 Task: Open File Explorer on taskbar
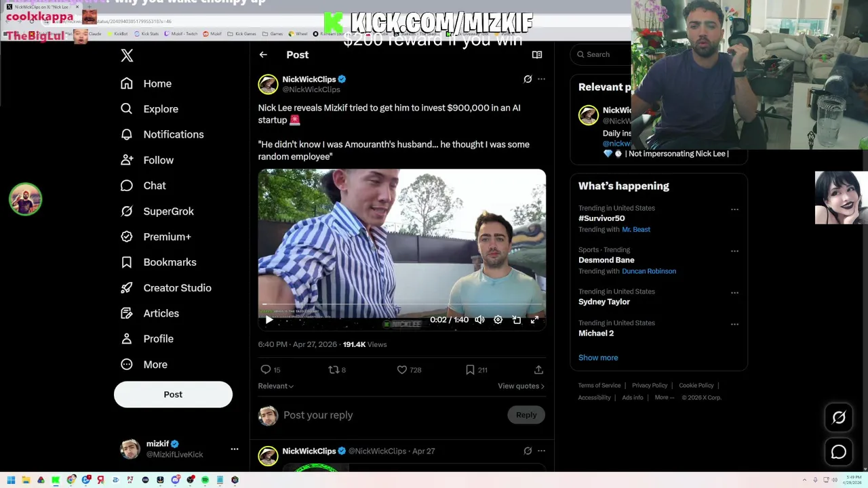[x=26, y=480]
